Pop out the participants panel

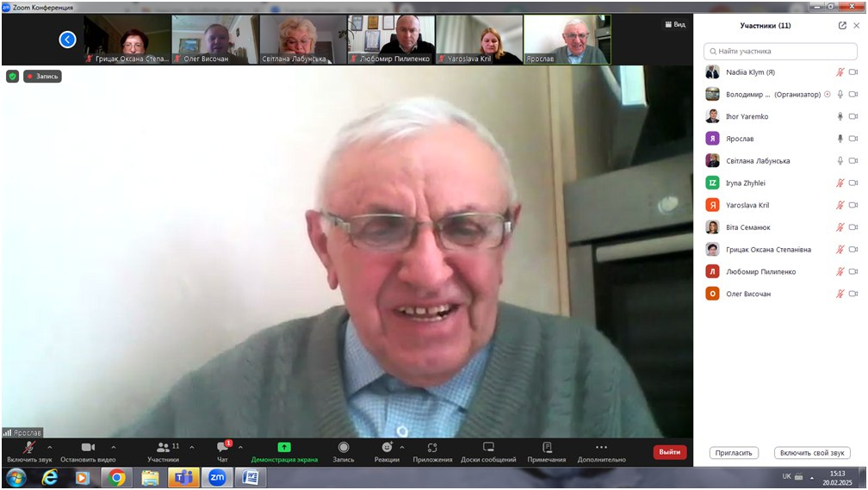click(842, 26)
